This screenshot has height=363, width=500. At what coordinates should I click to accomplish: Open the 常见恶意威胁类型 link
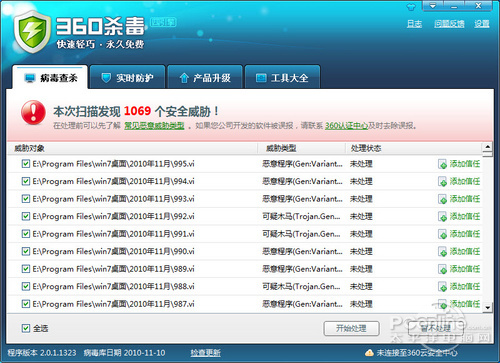tap(154, 126)
